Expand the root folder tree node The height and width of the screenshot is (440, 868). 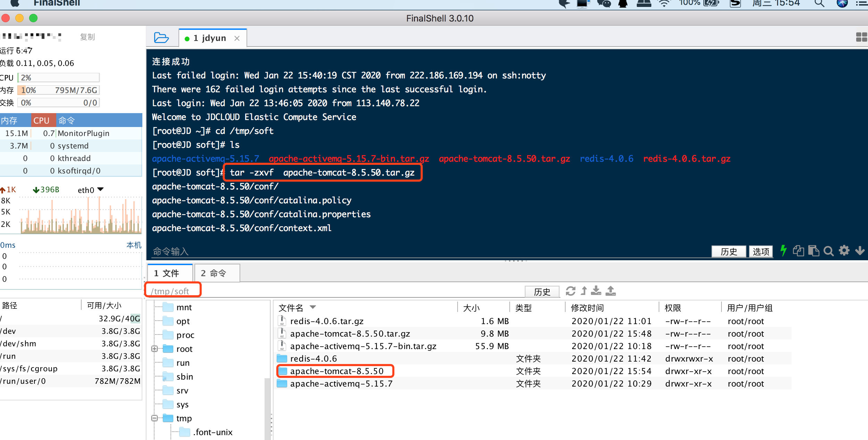[x=155, y=349]
